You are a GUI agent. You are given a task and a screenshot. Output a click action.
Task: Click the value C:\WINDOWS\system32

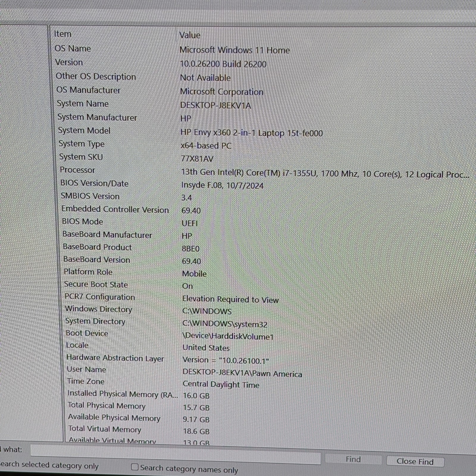click(225, 324)
